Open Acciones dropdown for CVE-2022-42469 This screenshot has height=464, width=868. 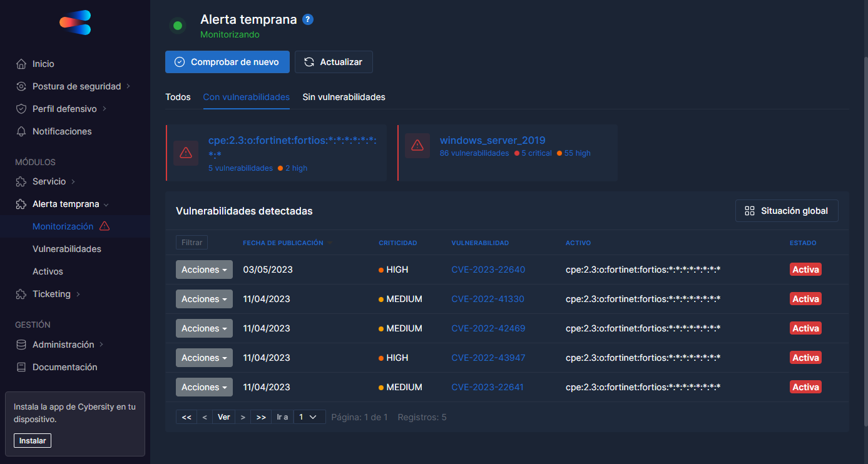tap(204, 328)
